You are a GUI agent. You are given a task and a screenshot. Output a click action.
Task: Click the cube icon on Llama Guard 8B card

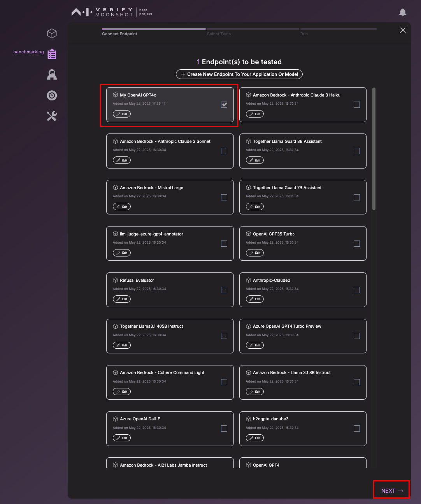tap(249, 141)
